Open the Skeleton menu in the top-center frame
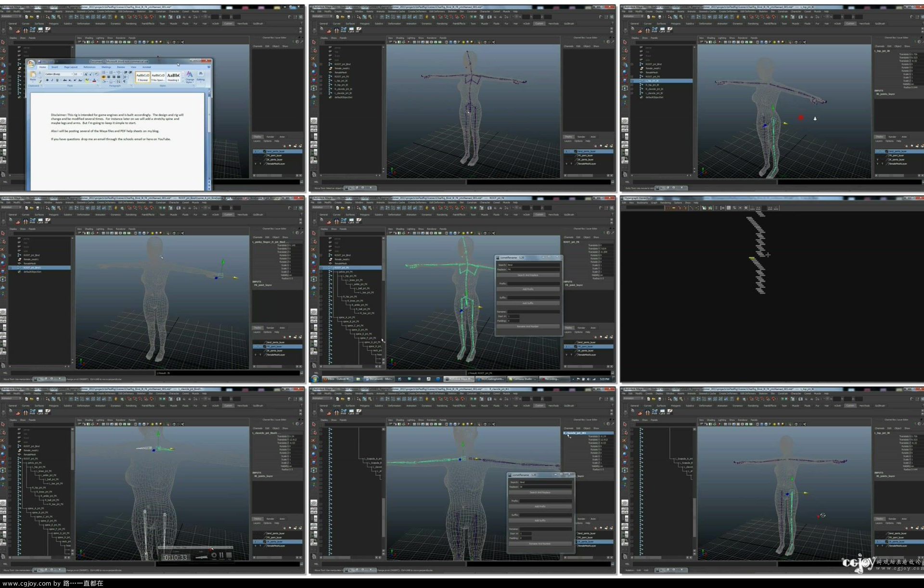This screenshot has height=588, width=924. click(x=452, y=12)
